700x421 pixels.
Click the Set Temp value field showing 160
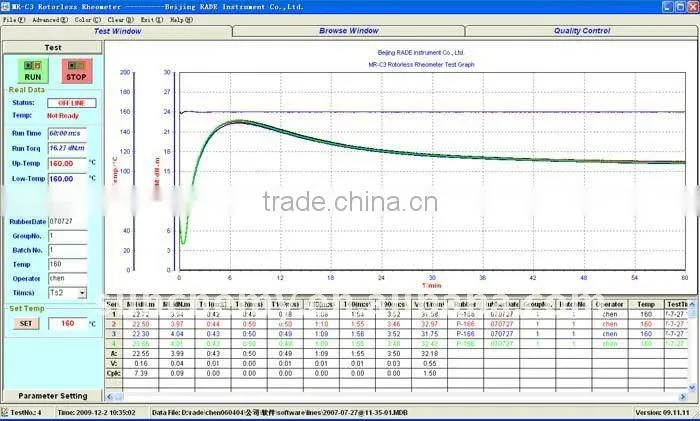point(68,323)
